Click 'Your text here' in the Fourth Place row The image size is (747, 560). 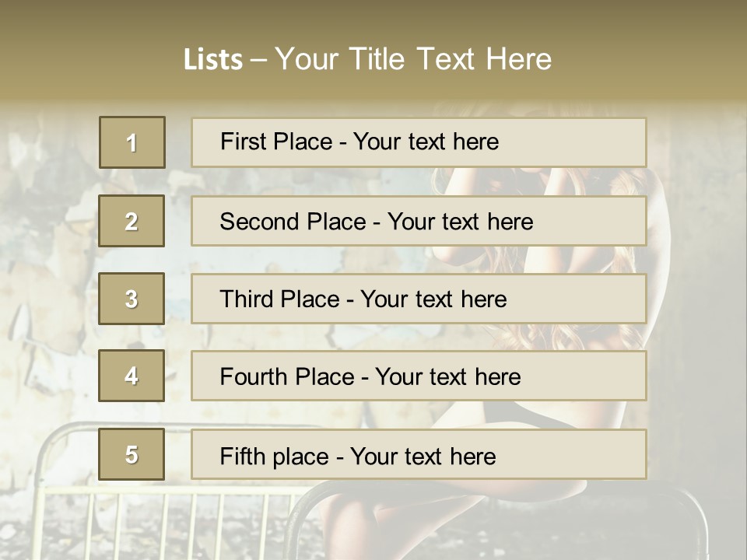coord(447,377)
